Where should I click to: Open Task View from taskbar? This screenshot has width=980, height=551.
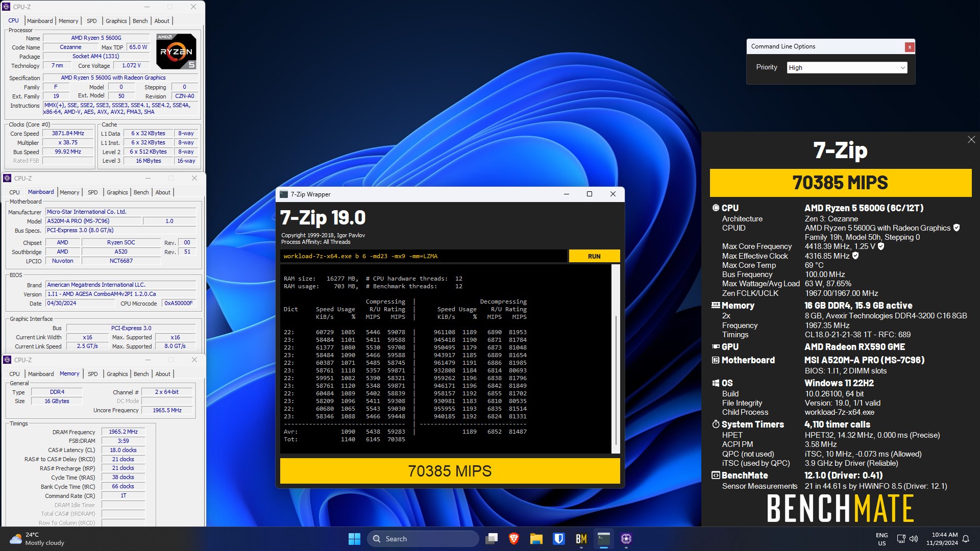[x=492, y=539]
